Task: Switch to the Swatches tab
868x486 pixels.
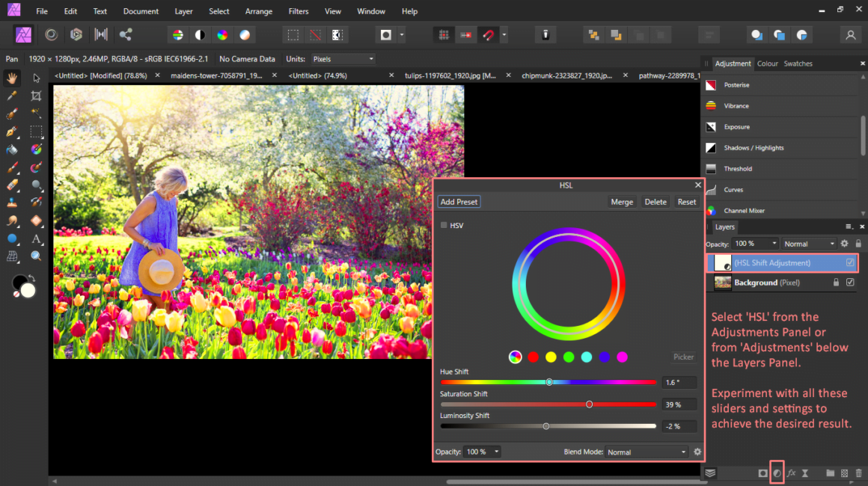Action: point(798,64)
